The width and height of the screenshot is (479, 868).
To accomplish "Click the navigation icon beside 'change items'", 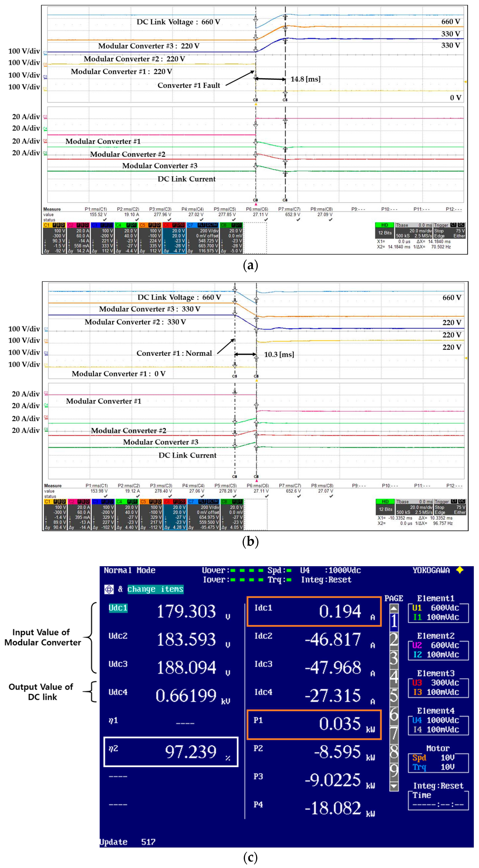I will pyautogui.click(x=109, y=589).
